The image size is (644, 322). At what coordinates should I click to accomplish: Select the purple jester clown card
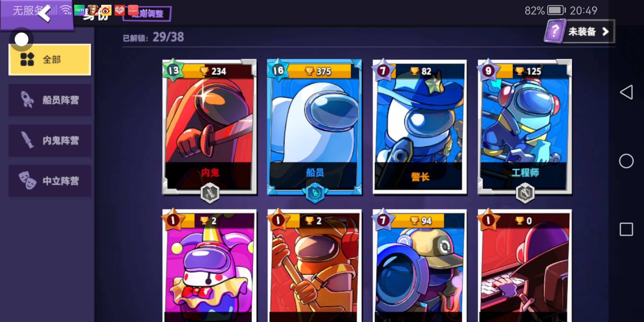click(209, 265)
